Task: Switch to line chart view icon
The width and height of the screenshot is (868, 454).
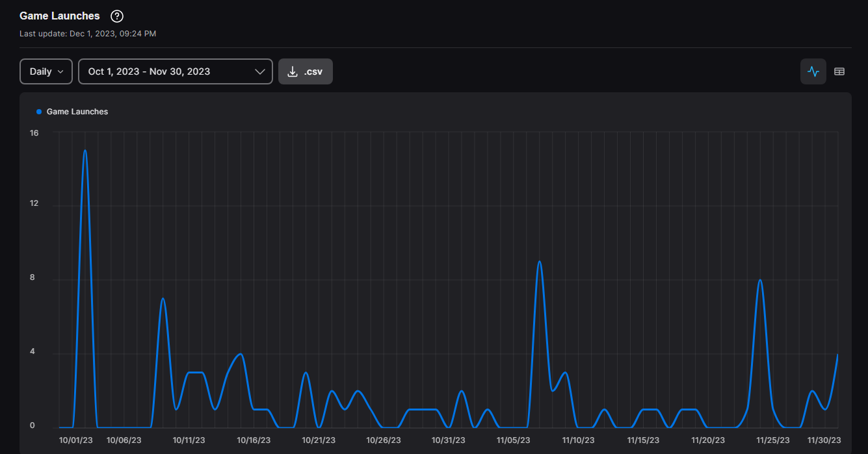Action: [813, 71]
